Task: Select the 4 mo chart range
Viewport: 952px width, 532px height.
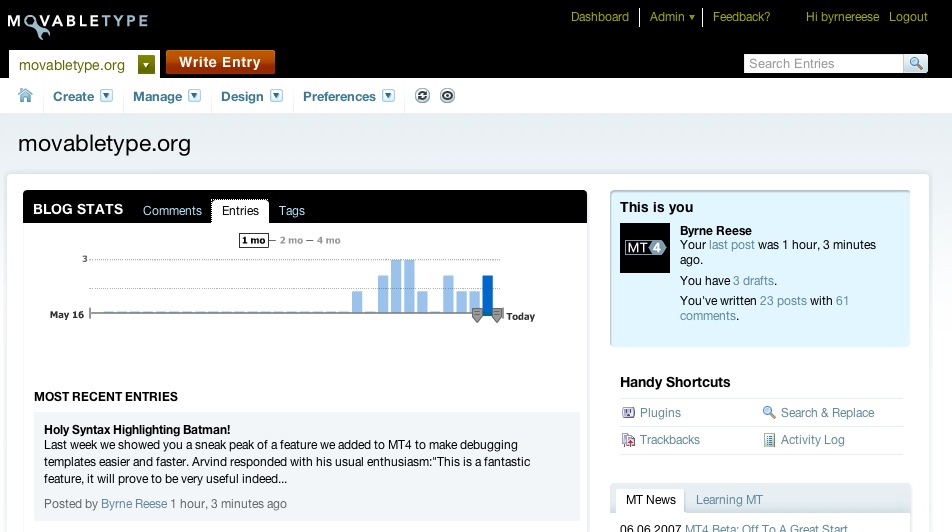Action: coord(328,240)
